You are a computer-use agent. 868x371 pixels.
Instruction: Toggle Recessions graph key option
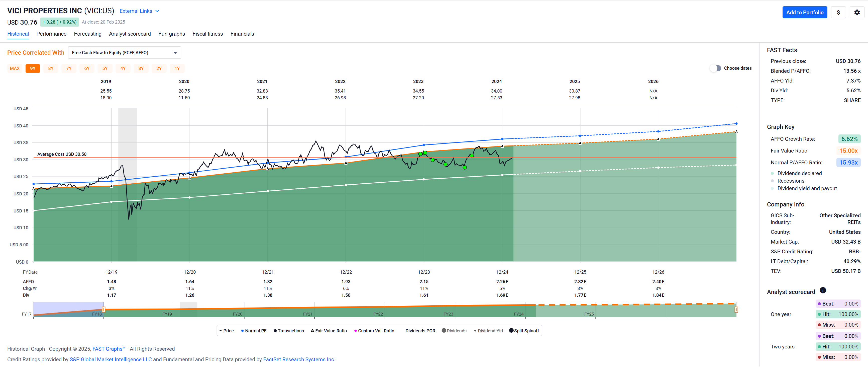[x=787, y=181]
